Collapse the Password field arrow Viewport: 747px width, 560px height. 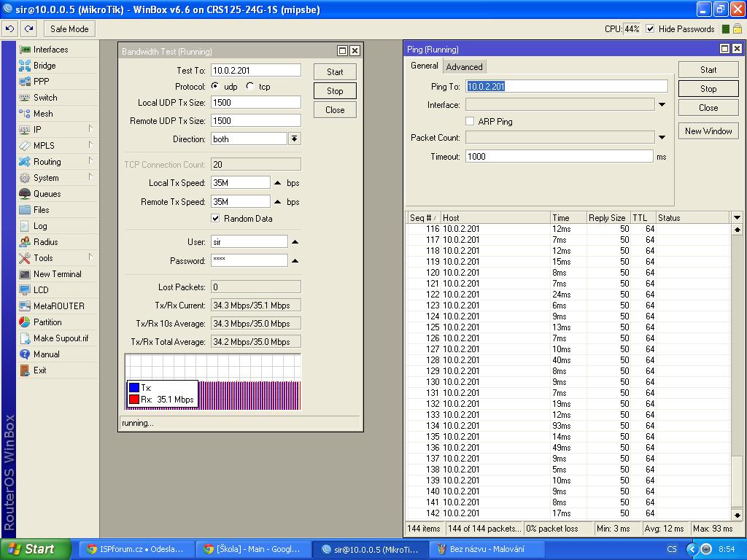tap(295, 261)
